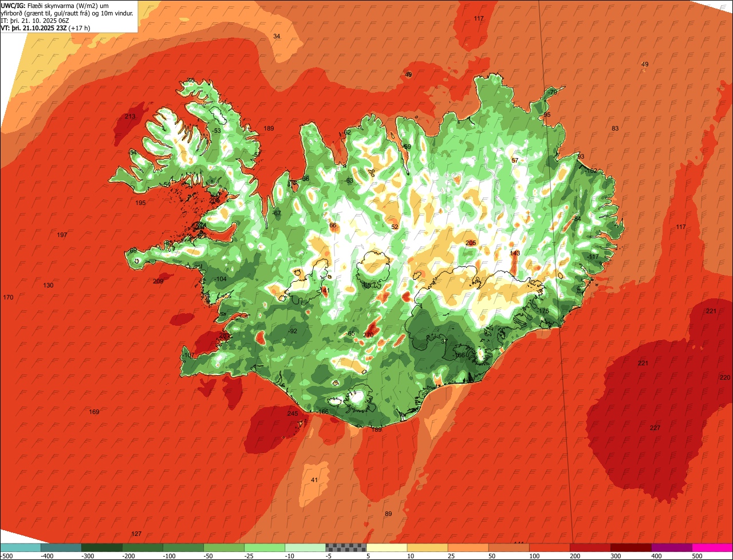This screenshot has width=733, height=560.
Task: Click the 83 value on the map
Action: coord(615,128)
